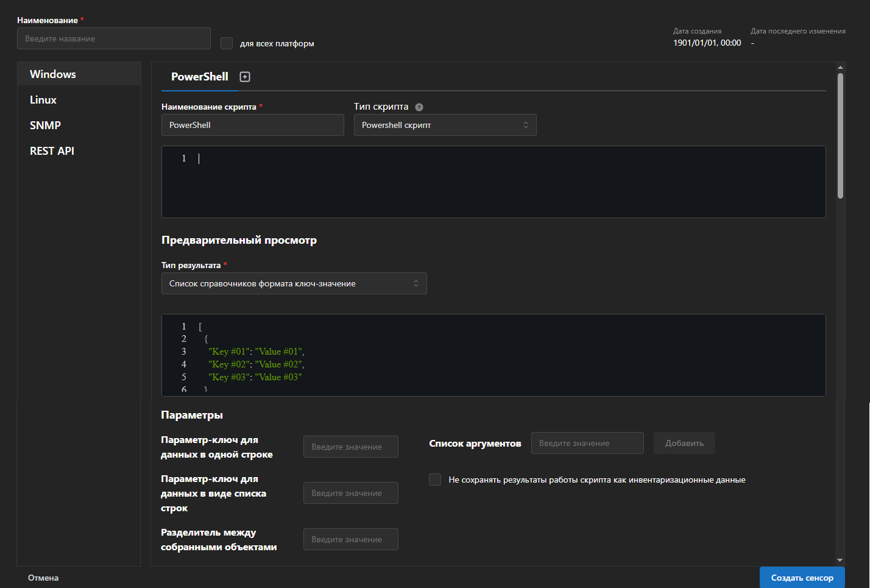The height and width of the screenshot is (588, 870).
Task: Select the PowerShell script tab
Action: point(199,77)
